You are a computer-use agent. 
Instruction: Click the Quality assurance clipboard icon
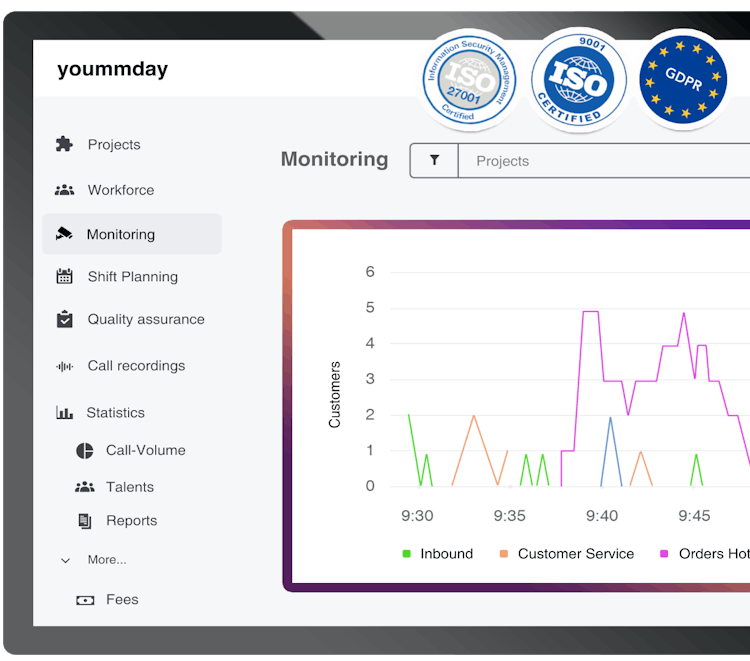coord(65,319)
